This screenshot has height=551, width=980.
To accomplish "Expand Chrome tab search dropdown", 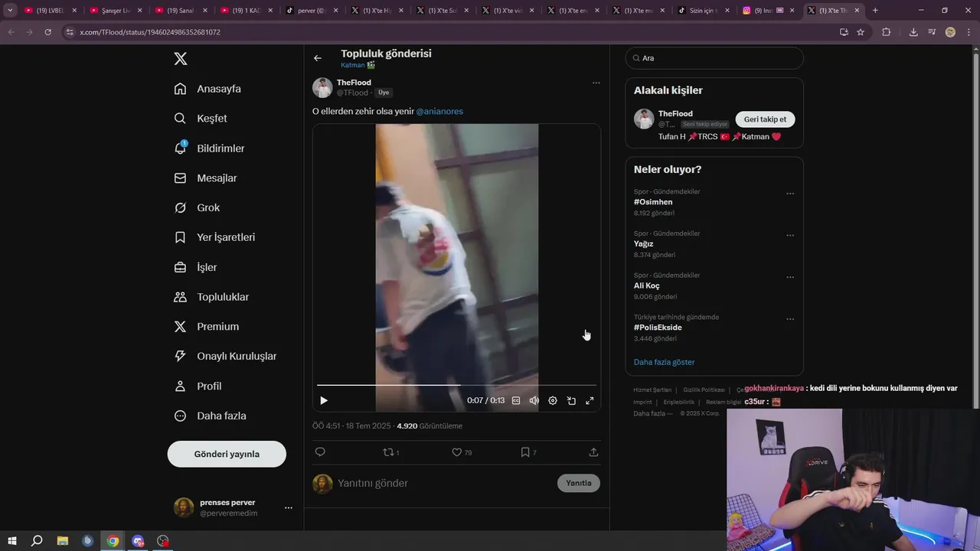I will point(10,11).
